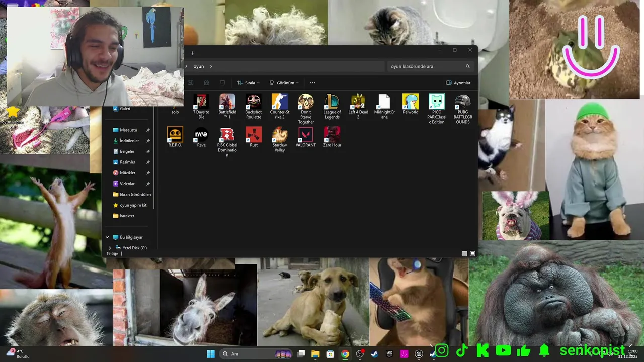Select the Rave shortcut
Image resolution: width=644 pixels, height=362 pixels.
click(201, 137)
